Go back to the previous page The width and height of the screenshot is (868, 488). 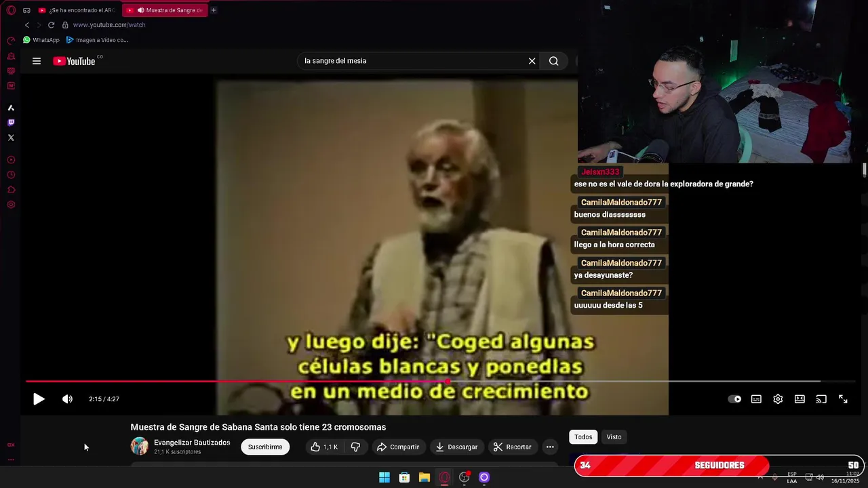point(27,25)
